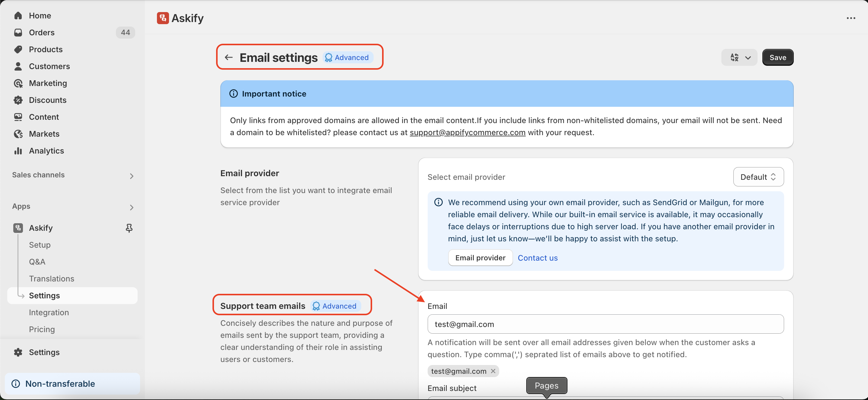
Task: Click the Contact us link
Action: coord(538,258)
